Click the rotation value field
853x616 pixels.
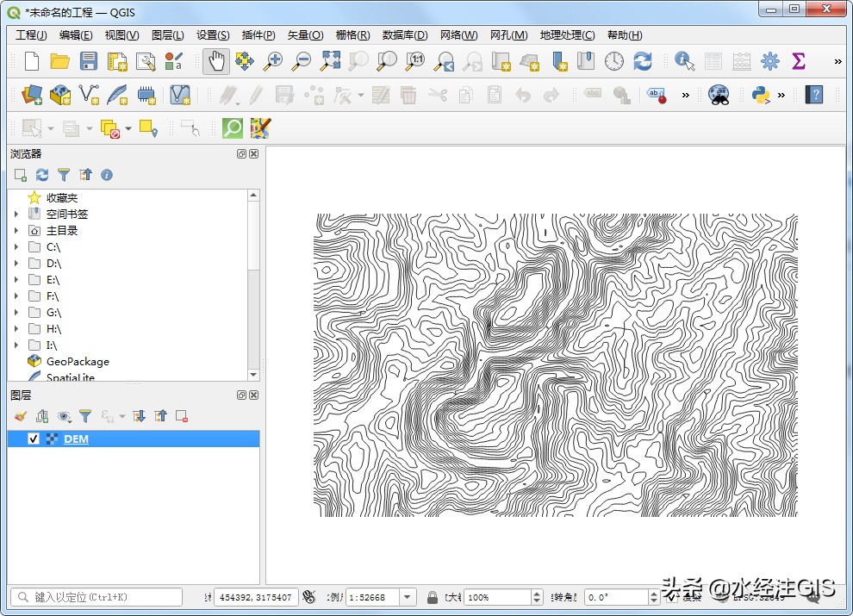pyautogui.click(x=617, y=597)
